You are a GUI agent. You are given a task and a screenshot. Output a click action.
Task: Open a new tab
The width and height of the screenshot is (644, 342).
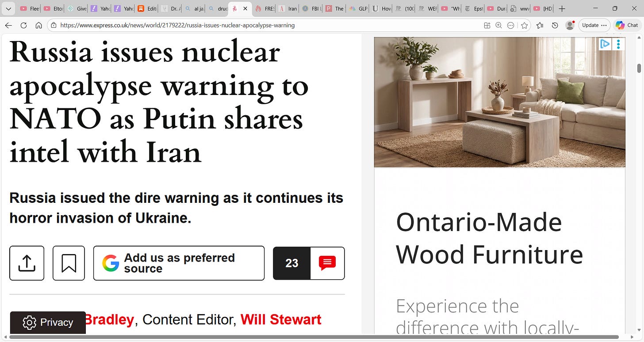coord(562,8)
